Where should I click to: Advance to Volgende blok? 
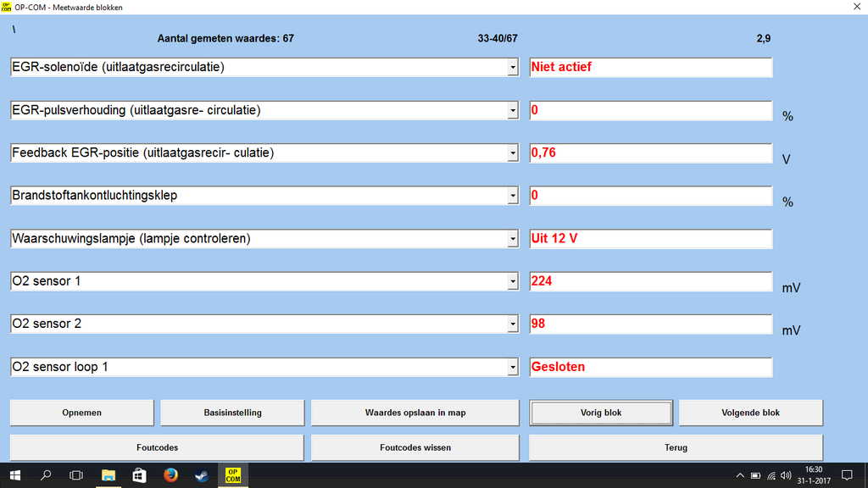(750, 413)
